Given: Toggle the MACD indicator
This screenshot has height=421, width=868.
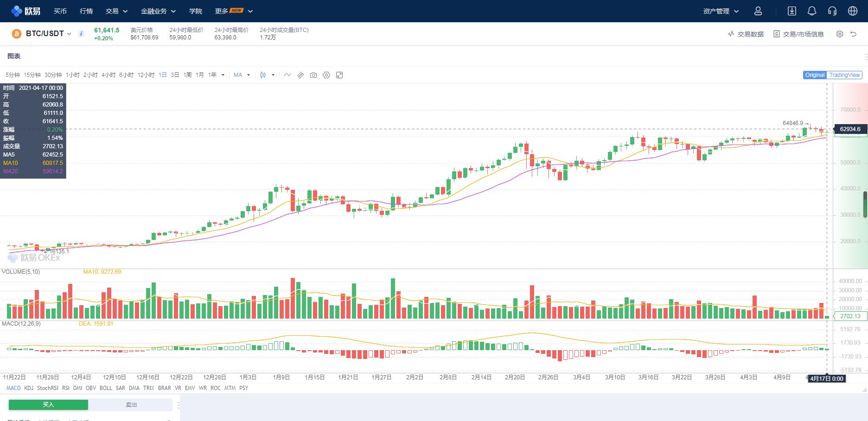Looking at the screenshot, I should click(13, 388).
